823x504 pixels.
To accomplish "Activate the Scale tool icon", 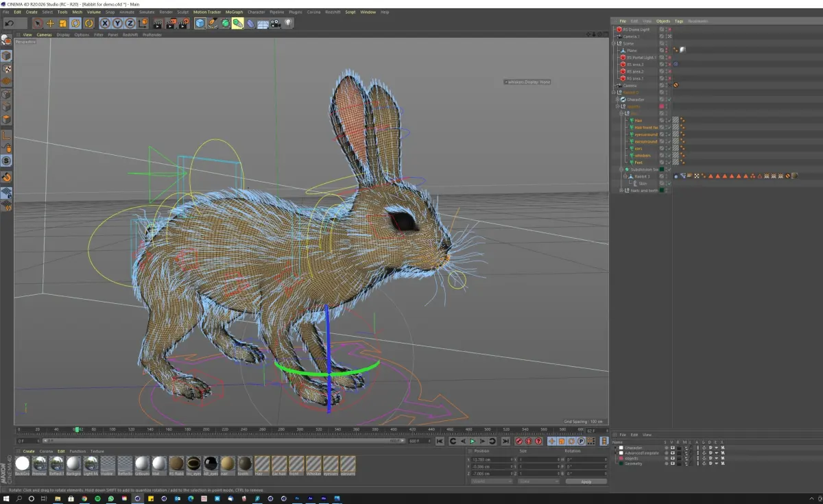I will [x=62, y=23].
